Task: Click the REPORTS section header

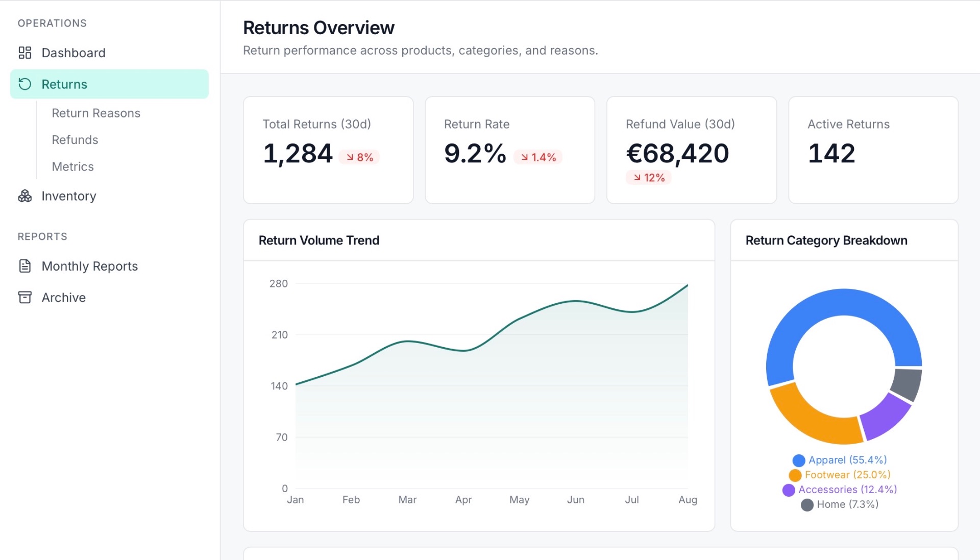Action: pyautogui.click(x=42, y=236)
